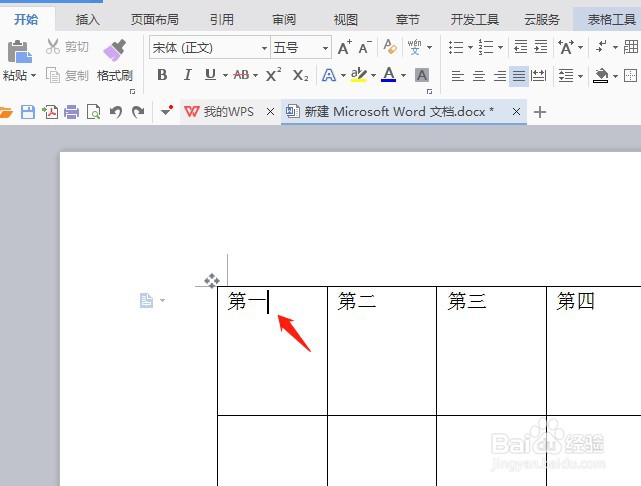This screenshot has height=486, width=641.
Task: Switch to the 视图 tab
Action: tap(346, 19)
